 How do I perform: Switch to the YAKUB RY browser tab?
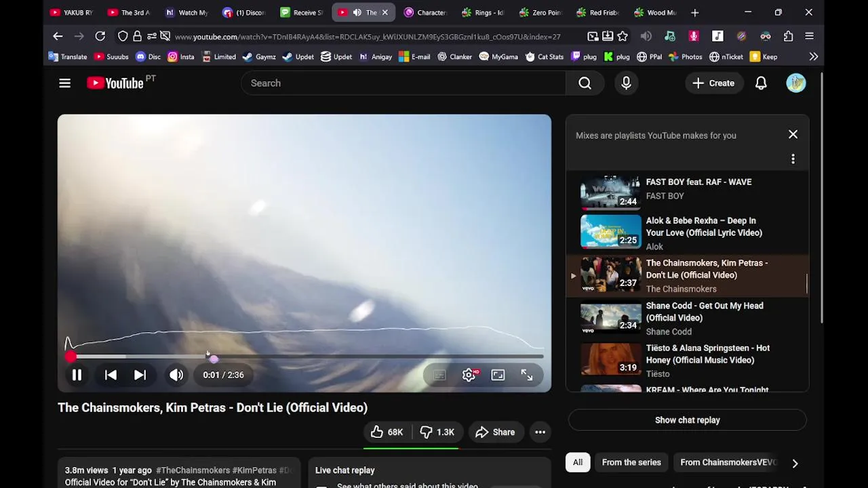72,12
